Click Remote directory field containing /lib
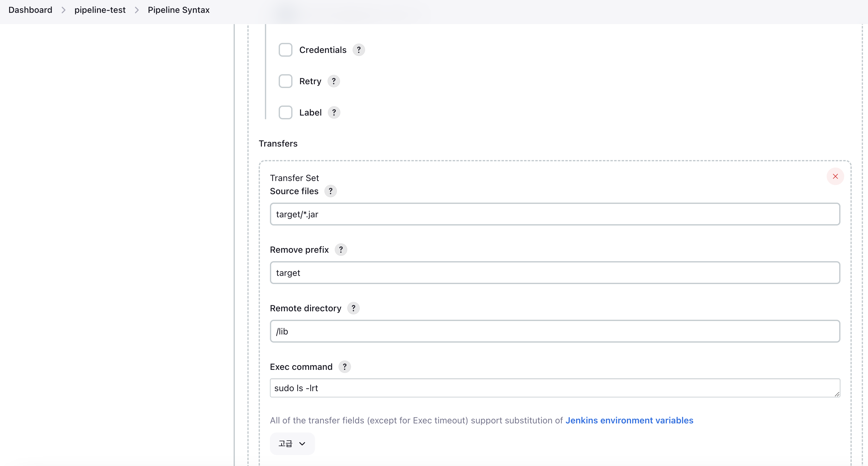The image size is (868, 466). (555, 332)
